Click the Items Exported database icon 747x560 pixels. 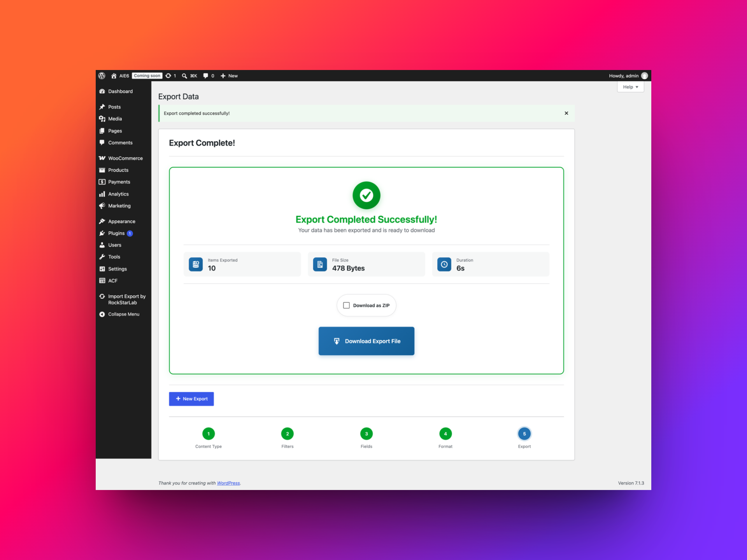pyautogui.click(x=196, y=264)
